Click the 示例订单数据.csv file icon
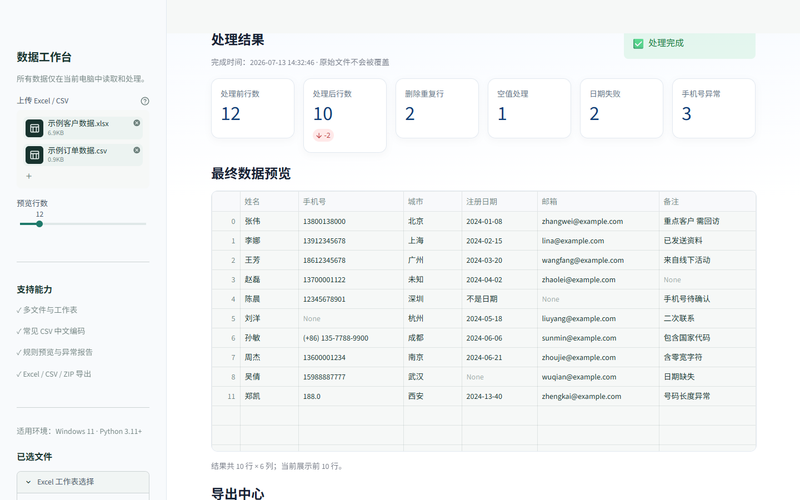The width and height of the screenshot is (800, 500). coord(35,155)
